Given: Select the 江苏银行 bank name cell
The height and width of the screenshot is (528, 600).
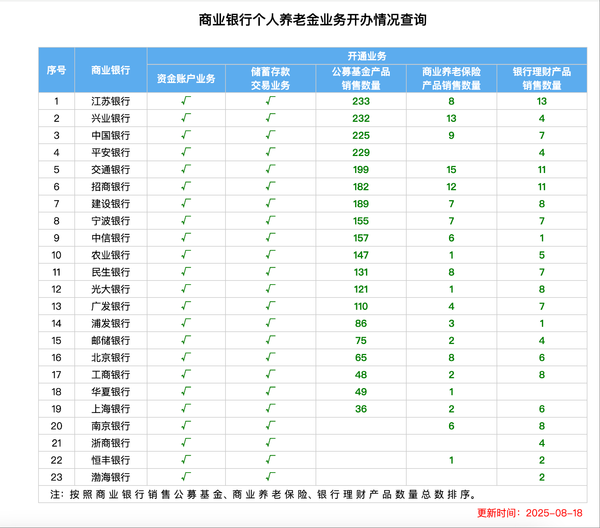Looking at the screenshot, I should tap(111, 101).
